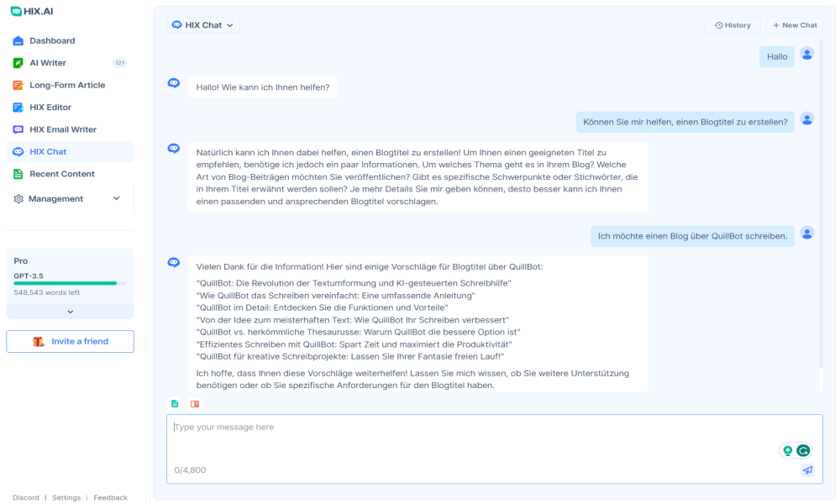Open the Settings link at the bottom
Screen dimensions: 840x504
[x=66, y=497]
